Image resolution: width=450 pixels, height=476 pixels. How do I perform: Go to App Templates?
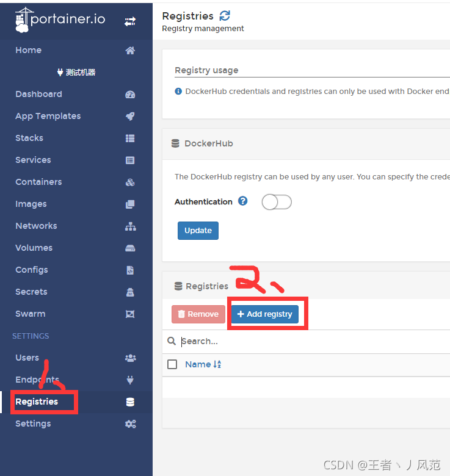pyautogui.click(x=48, y=116)
